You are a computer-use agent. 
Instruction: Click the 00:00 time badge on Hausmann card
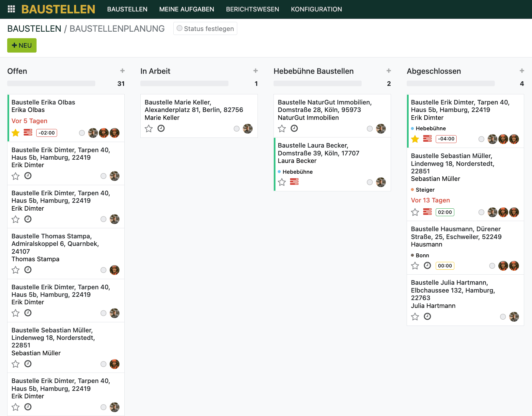tap(445, 266)
